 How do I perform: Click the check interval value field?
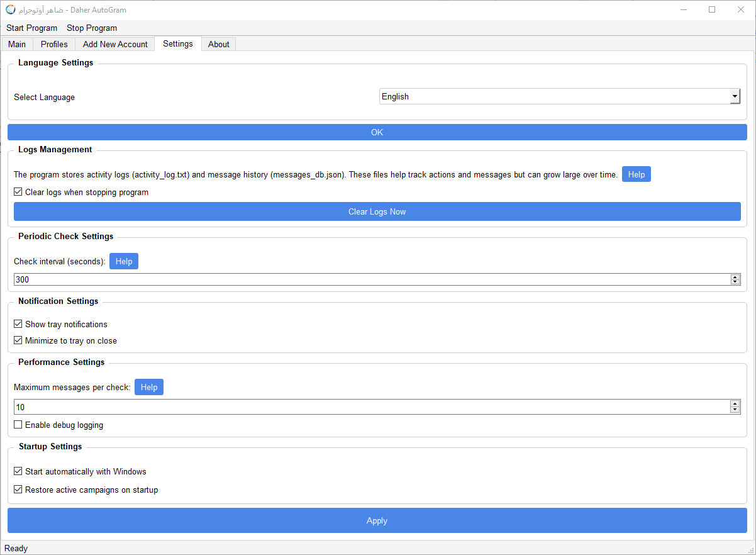[x=371, y=279]
